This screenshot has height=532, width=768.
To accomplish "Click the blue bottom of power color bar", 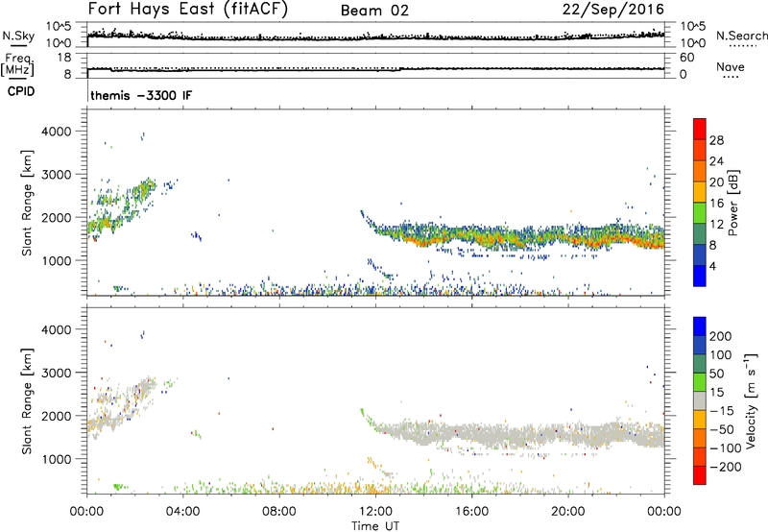I will (x=700, y=276).
